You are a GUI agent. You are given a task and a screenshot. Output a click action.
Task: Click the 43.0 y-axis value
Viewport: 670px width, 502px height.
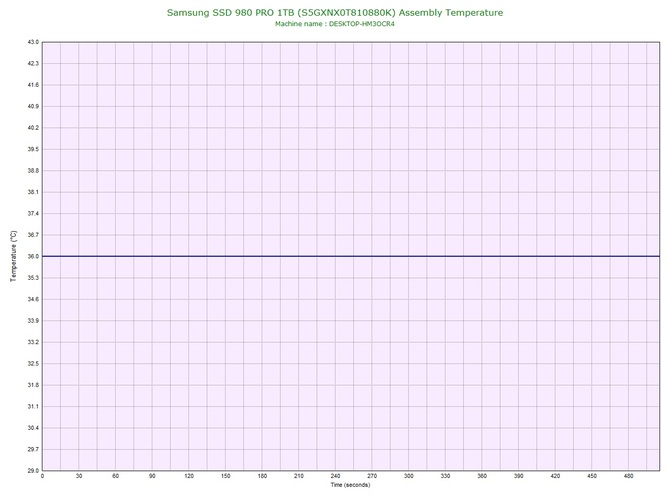[33, 42]
